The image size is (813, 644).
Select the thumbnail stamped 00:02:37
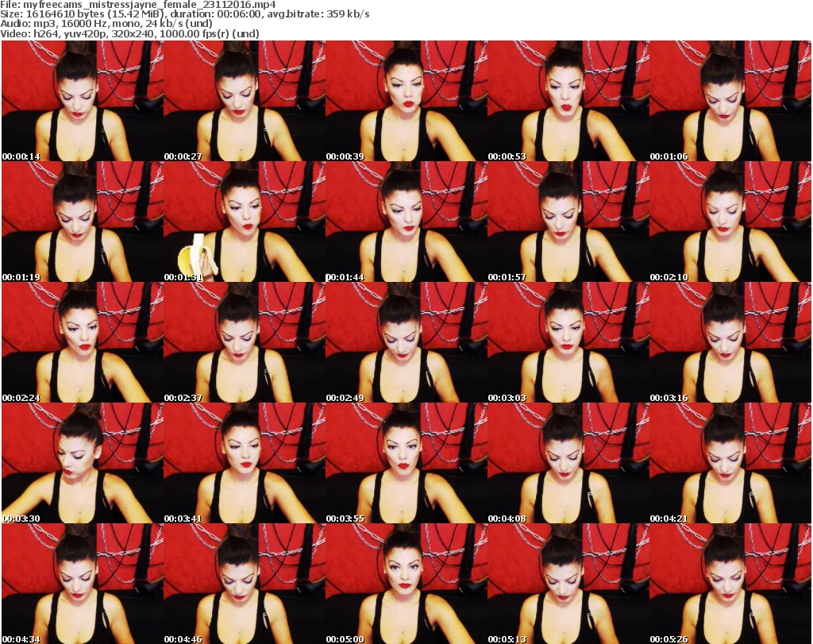tap(245, 342)
